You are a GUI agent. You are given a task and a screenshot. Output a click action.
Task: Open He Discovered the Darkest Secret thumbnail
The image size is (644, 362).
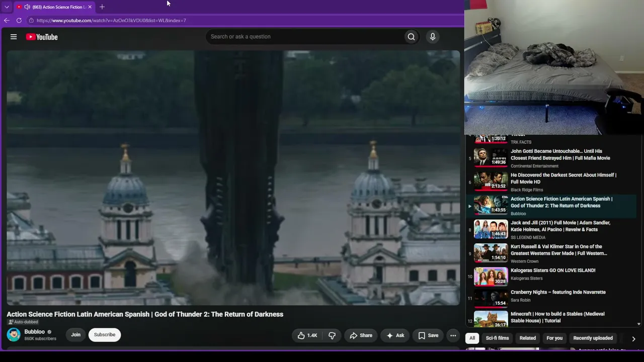(x=491, y=181)
